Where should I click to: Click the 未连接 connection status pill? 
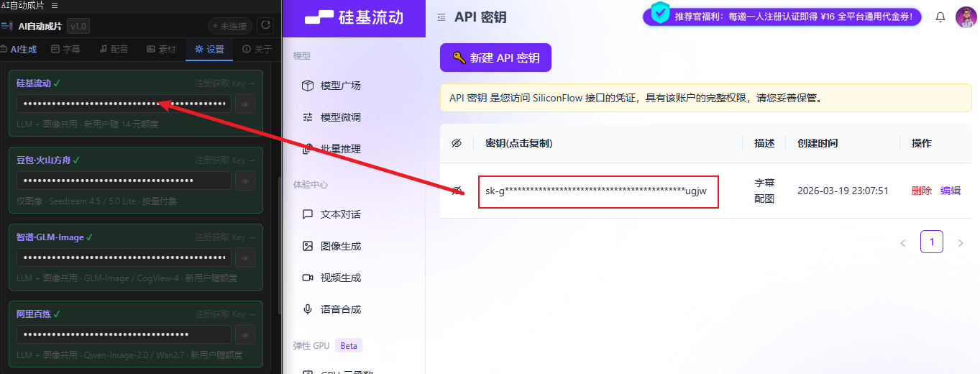[x=230, y=26]
